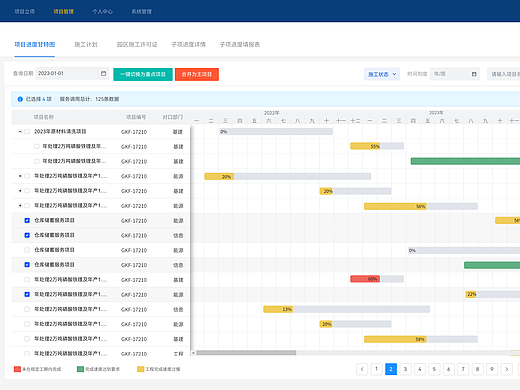
Task: Open the 时间刻度 calendar icon
Action: coord(474,74)
